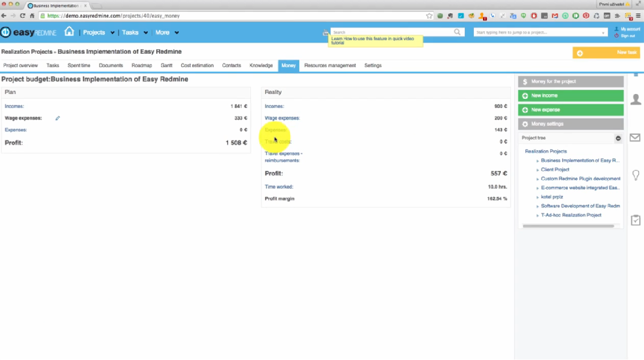This screenshot has width=644, height=360.
Task: Open Reality Incomes link
Action: 275,106
